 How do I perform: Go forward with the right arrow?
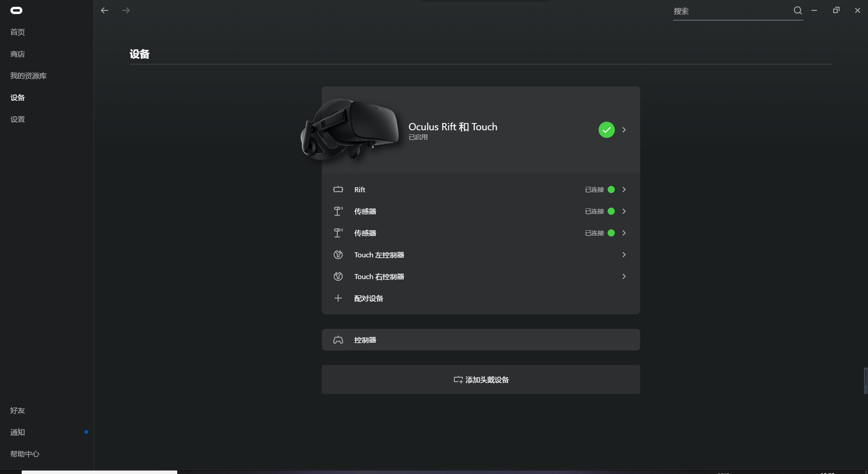126,10
